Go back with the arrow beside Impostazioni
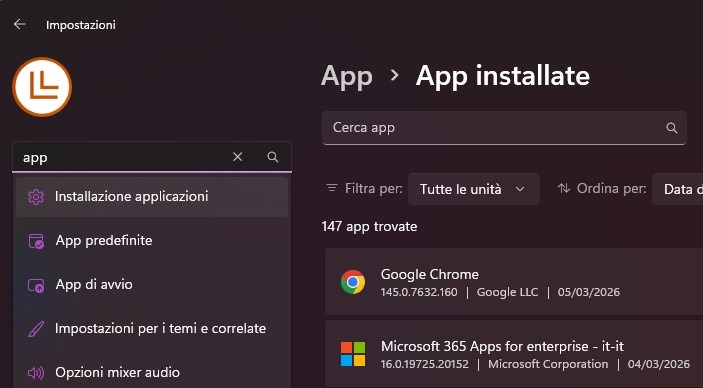 click(19, 24)
